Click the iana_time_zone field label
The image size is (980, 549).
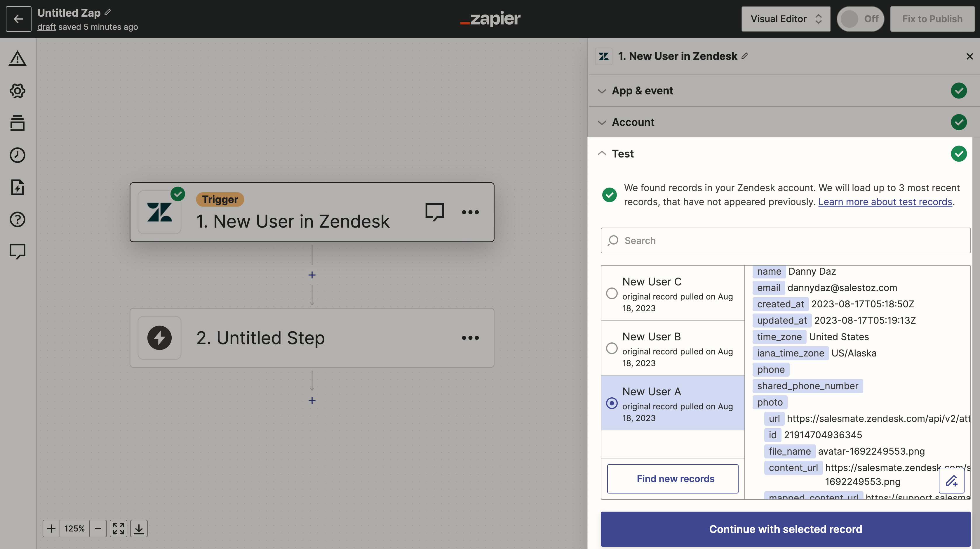pos(790,353)
